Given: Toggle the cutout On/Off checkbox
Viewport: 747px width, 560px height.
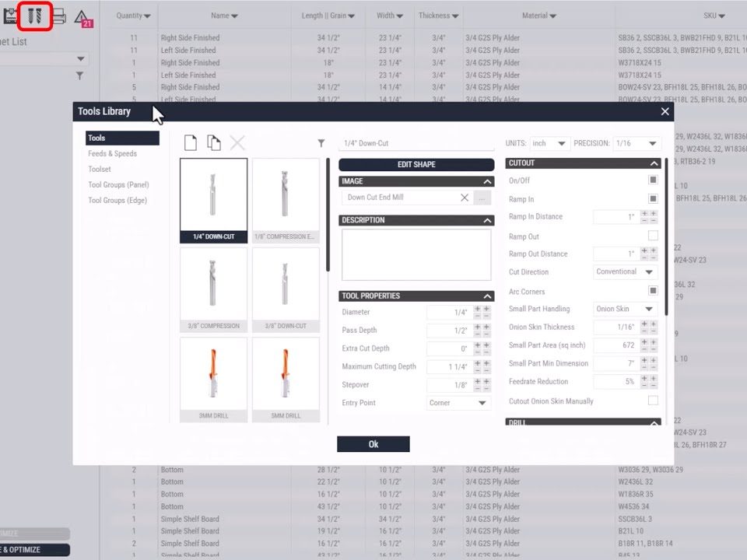Looking at the screenshot, I should [653, 180].
